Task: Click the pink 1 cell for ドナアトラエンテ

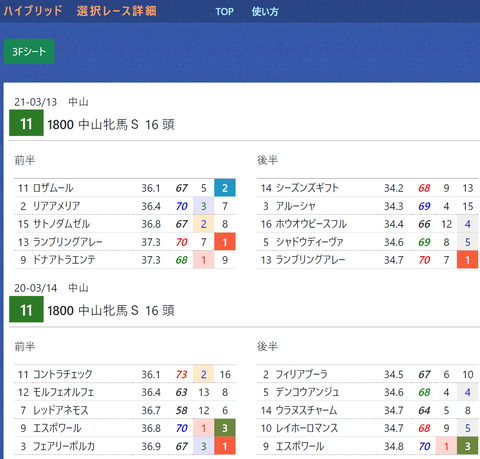Action: coord(203,260)
